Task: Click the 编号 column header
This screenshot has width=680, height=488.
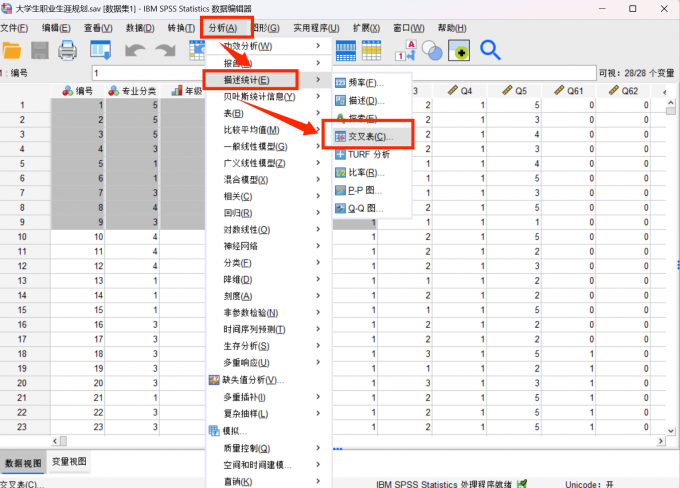Action: 78,91
